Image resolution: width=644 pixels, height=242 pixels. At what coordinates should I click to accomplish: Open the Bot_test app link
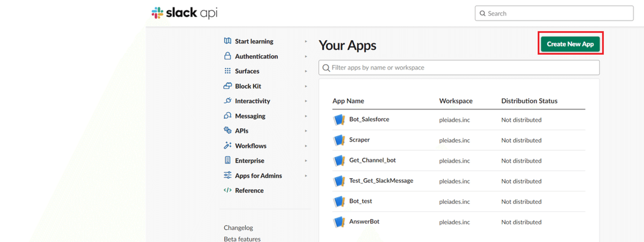[361, 201]
